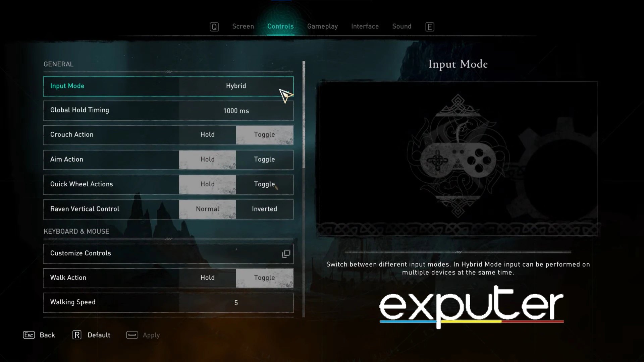Click the E navigation icon on right
The height and width of the screenshot is (362, 644).
coord(429,25)
